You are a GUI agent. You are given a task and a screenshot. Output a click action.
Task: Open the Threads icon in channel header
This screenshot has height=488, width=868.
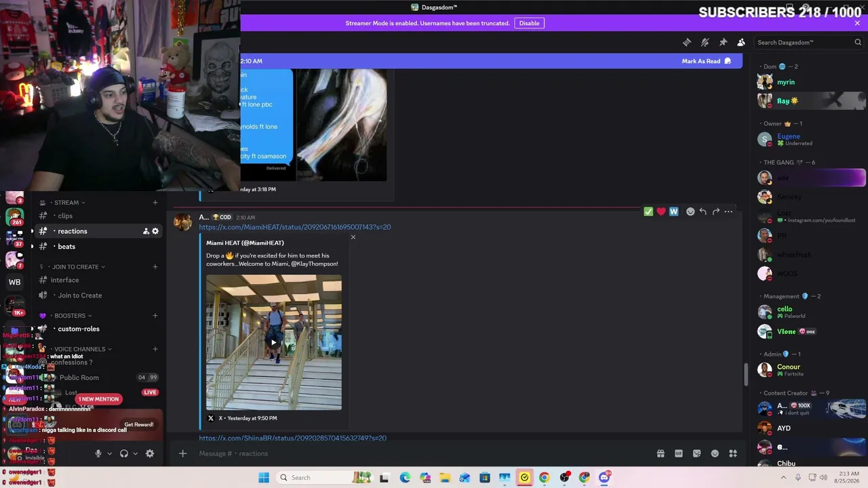tap(687, 42)
